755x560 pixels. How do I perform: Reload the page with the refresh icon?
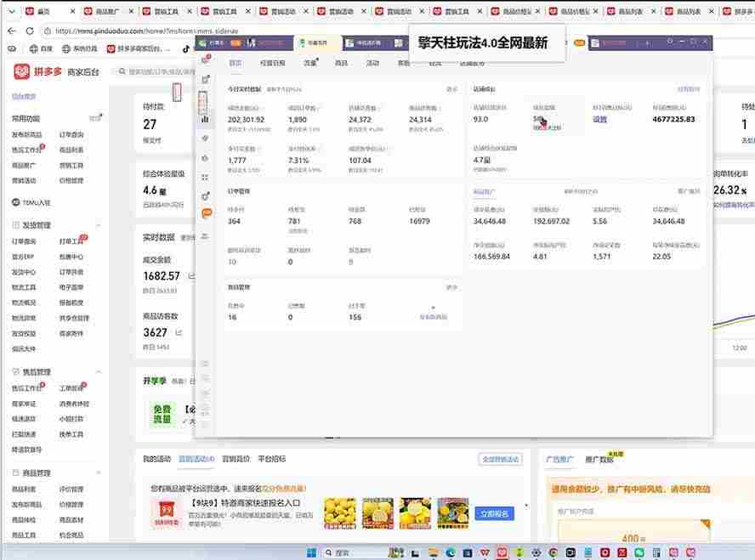pyautogui.click(x=30, y=31)
